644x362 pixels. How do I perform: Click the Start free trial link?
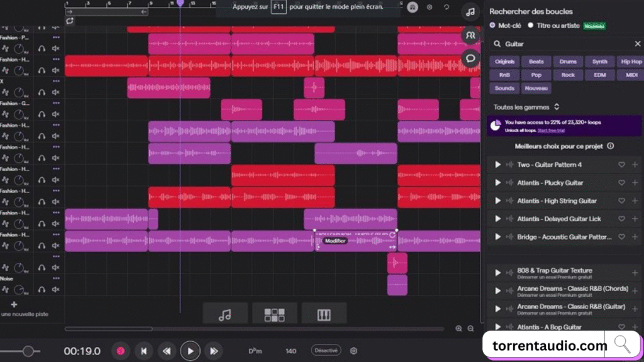tap(552, 129)
